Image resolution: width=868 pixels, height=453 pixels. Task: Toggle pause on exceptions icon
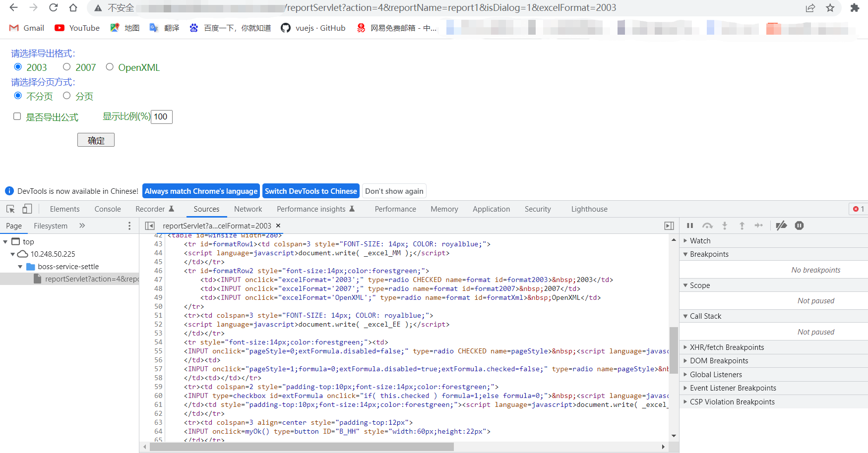[799, 226]
